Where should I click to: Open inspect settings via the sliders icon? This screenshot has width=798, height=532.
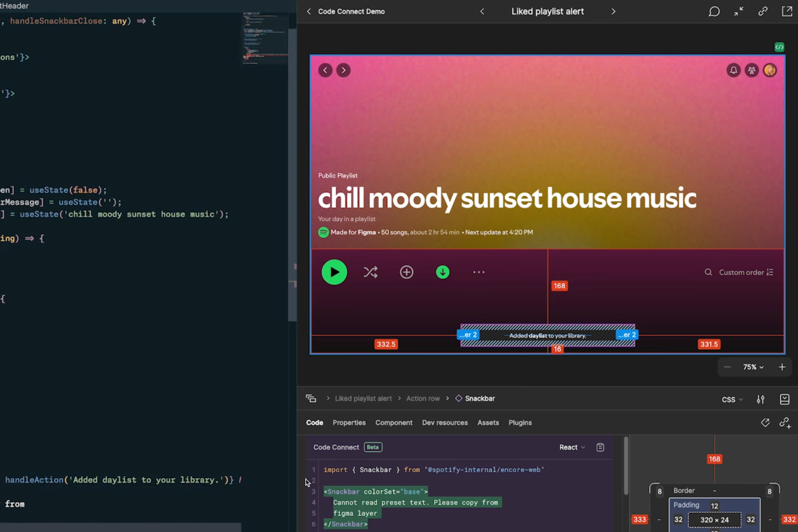[x=760, y=399]
